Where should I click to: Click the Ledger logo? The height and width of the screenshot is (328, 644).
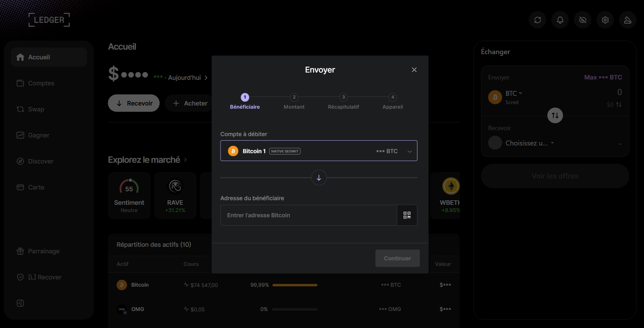[x=49, y=20]
